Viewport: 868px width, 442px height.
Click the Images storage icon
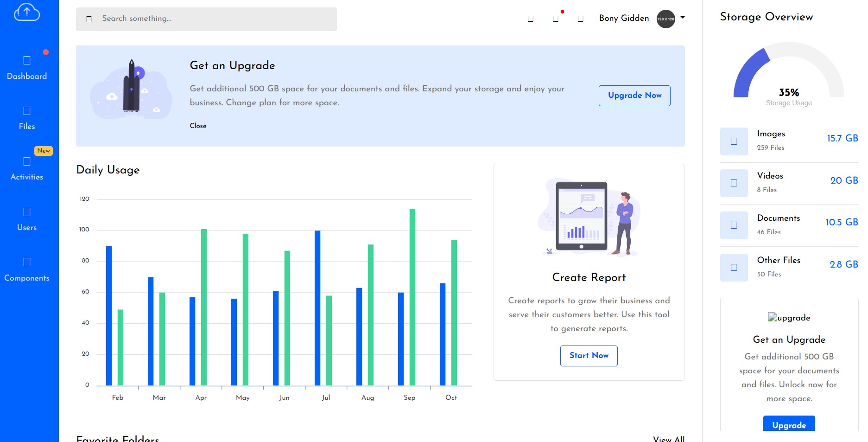[734, 141]
